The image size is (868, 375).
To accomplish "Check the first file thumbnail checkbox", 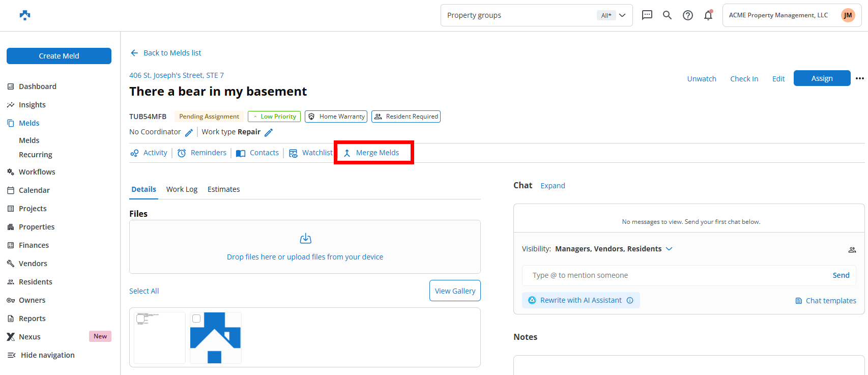I will click(141, 319).
